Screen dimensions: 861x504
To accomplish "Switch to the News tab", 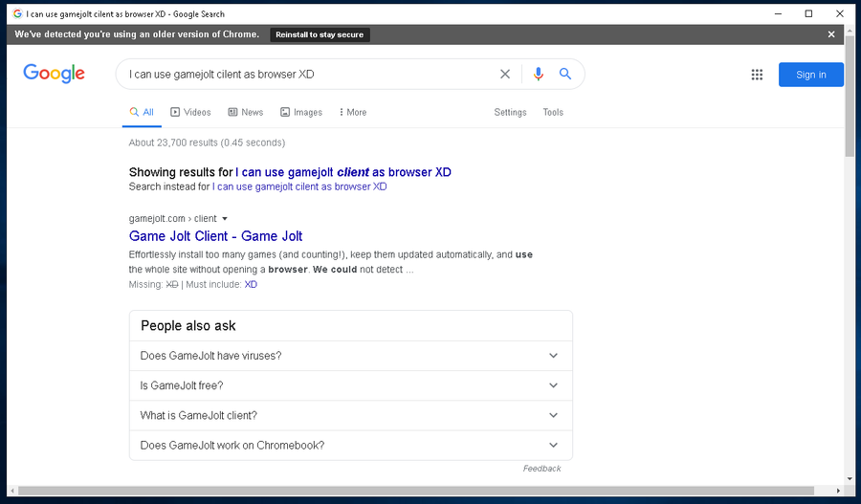I will (x=246, y=112).
